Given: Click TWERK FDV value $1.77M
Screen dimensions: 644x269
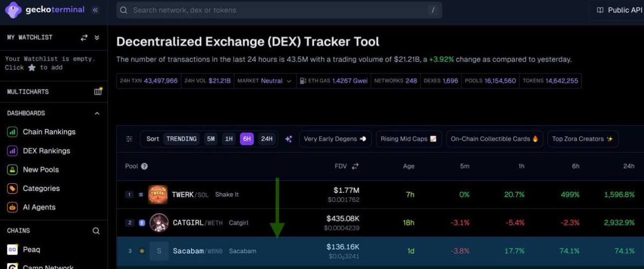Looking at the screenshot, I should pos(345,190).
